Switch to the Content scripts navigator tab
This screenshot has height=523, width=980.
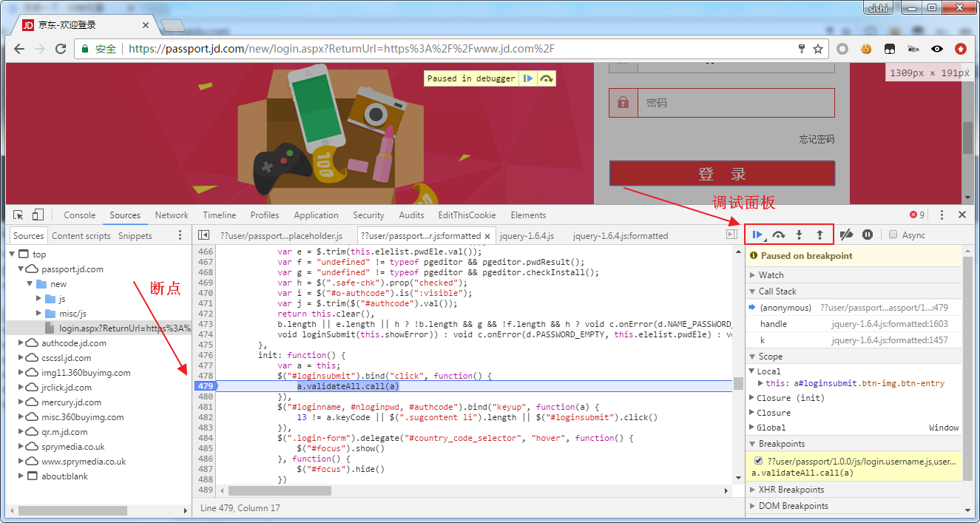81,236
